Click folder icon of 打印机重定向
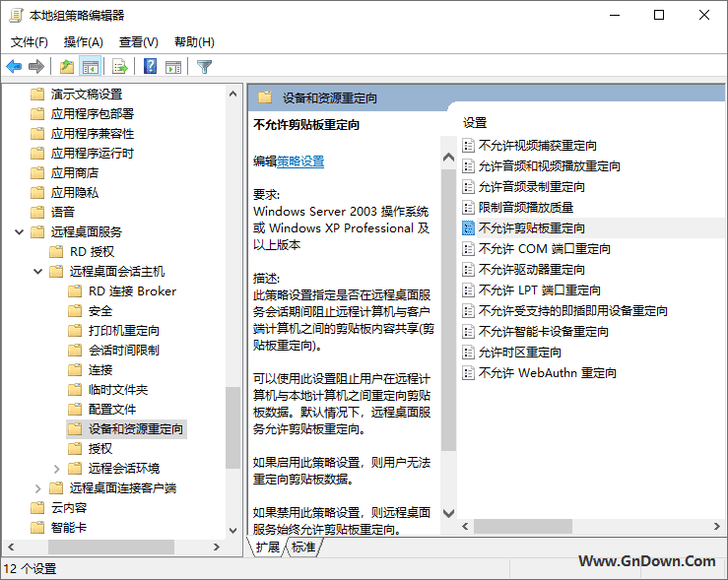Screen dimensions: 728x580 click(75, 330)
